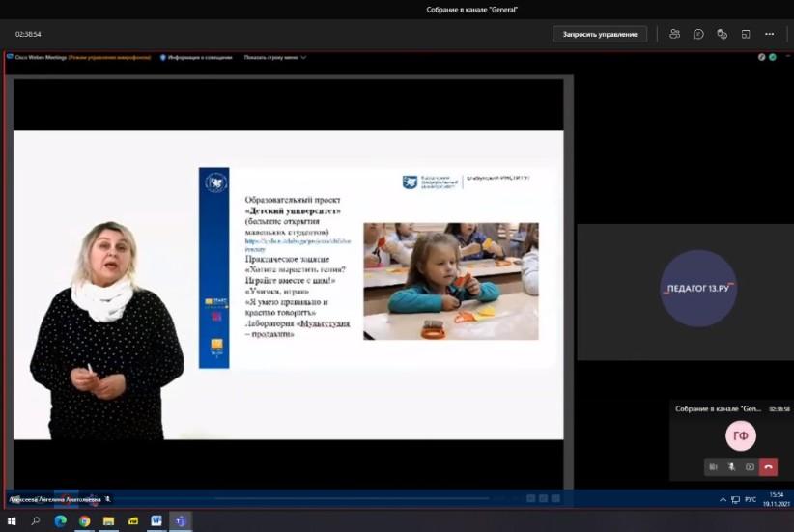Viewport: 794px width, 532px height.
Task: Open the rooms icon in meeting toolbar
Action: pos(746,34)
